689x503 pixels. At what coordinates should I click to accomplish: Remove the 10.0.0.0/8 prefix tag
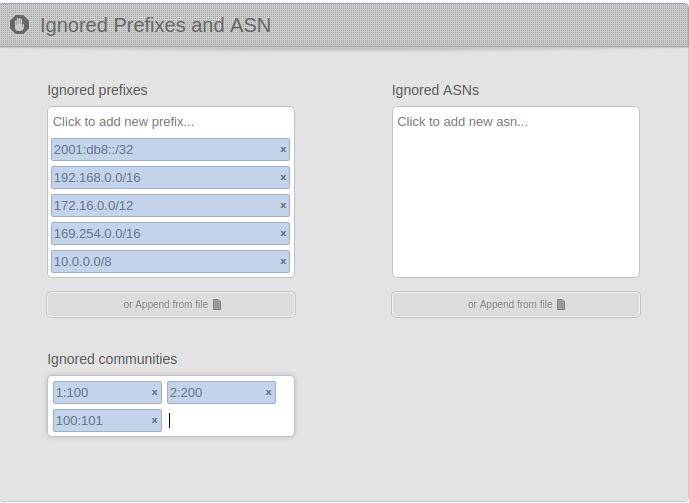point(283,261)
